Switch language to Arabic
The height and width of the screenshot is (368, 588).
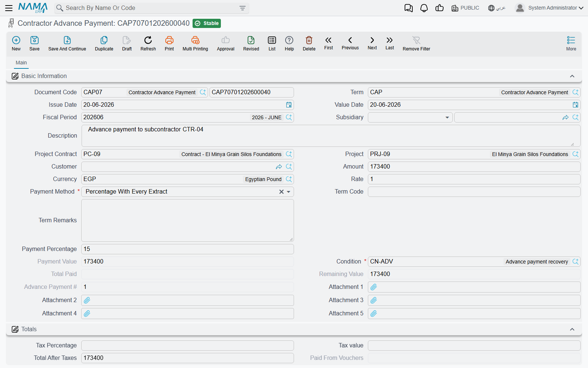(497, 8)
